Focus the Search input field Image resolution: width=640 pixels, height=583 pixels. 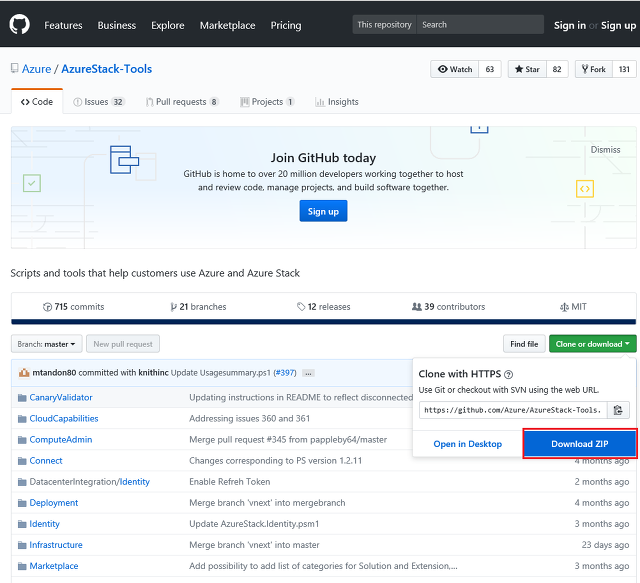(x=480, y=24)
